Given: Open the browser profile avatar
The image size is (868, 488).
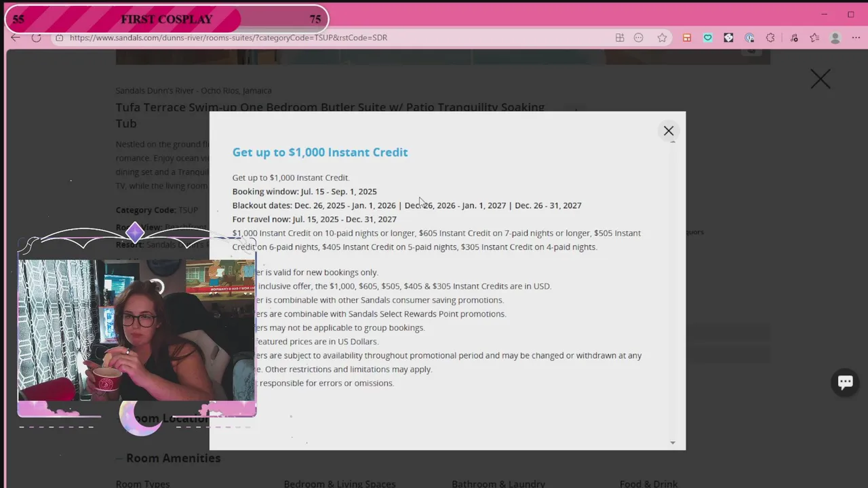Looking at the screenshot, I should click(835, 38).
